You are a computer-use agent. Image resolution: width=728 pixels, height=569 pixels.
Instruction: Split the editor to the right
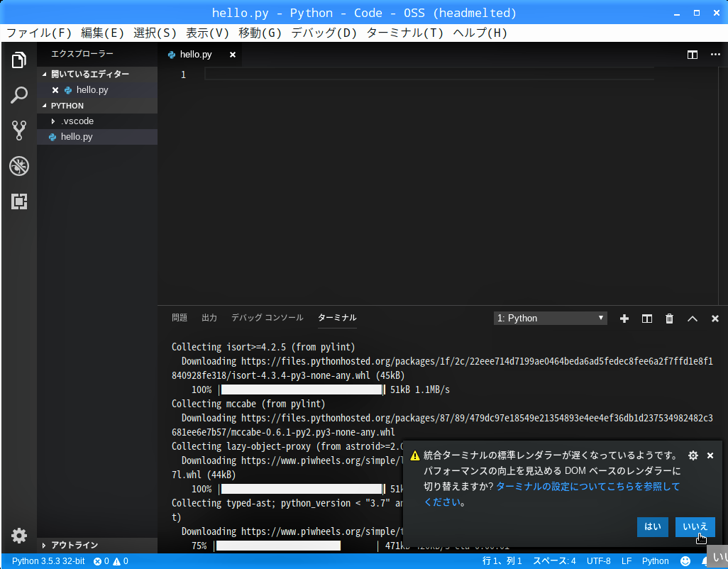693,55
